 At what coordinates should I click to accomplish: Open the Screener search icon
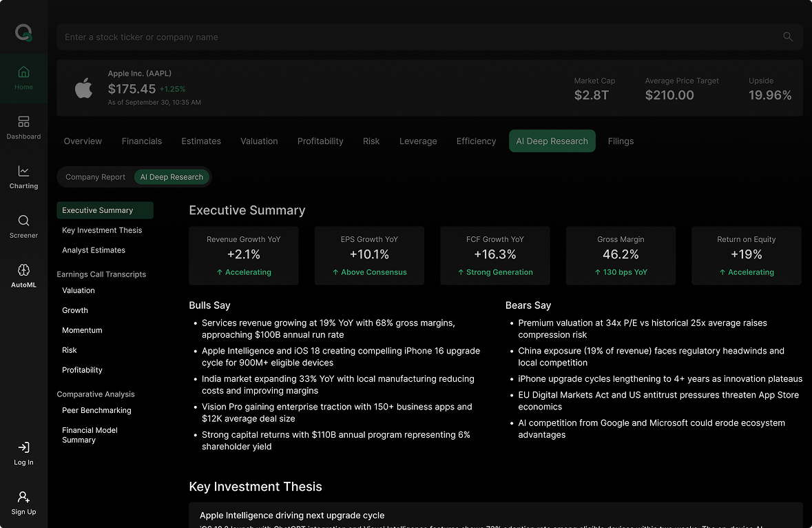point(23,221)
